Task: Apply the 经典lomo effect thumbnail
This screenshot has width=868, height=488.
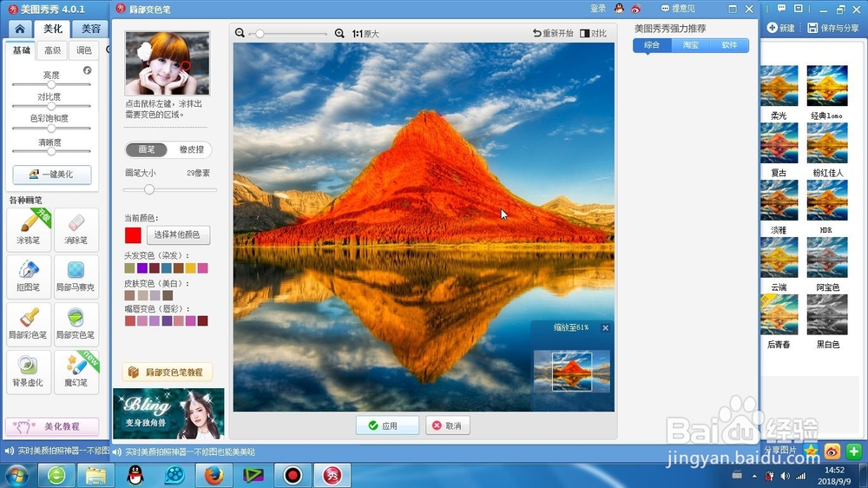Action: [827, 86]
